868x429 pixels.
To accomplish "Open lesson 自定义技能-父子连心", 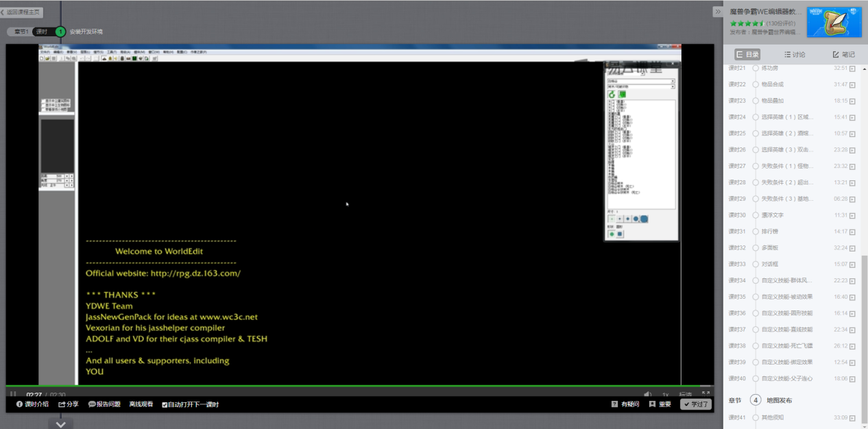I will point(787,378).
